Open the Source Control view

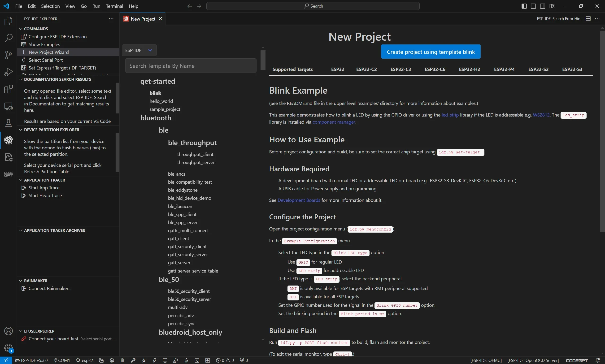point(8,55)
